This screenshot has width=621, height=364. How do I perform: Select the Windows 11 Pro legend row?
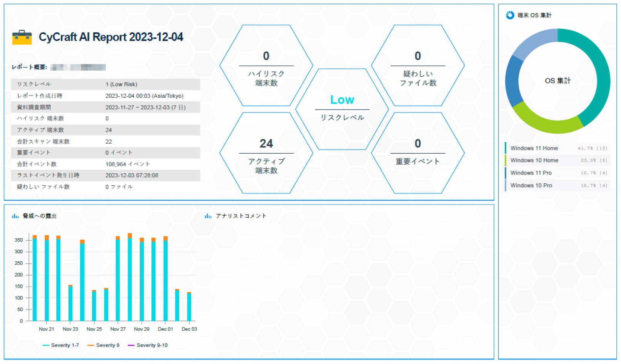557,173
